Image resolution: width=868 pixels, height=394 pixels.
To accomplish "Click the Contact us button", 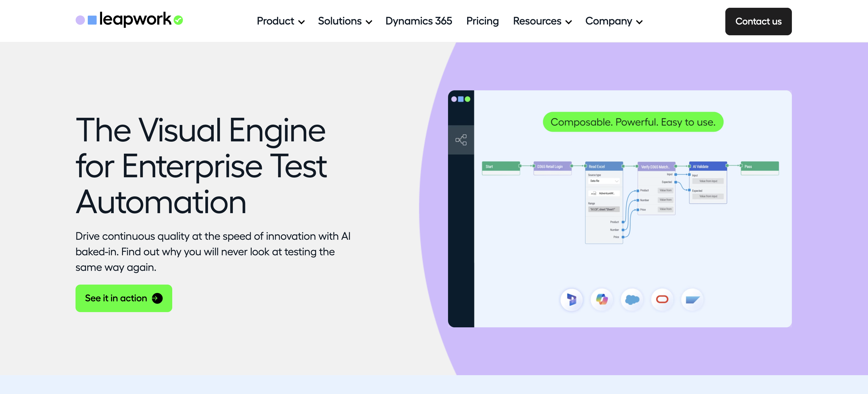I will click(x=758, y=21).
